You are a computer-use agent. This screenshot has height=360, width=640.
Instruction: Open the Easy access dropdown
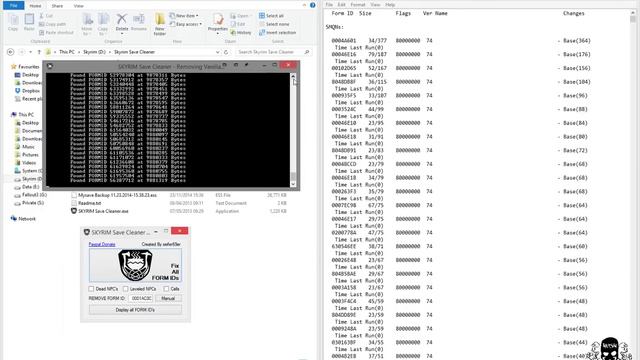click(x=186, y=24)
